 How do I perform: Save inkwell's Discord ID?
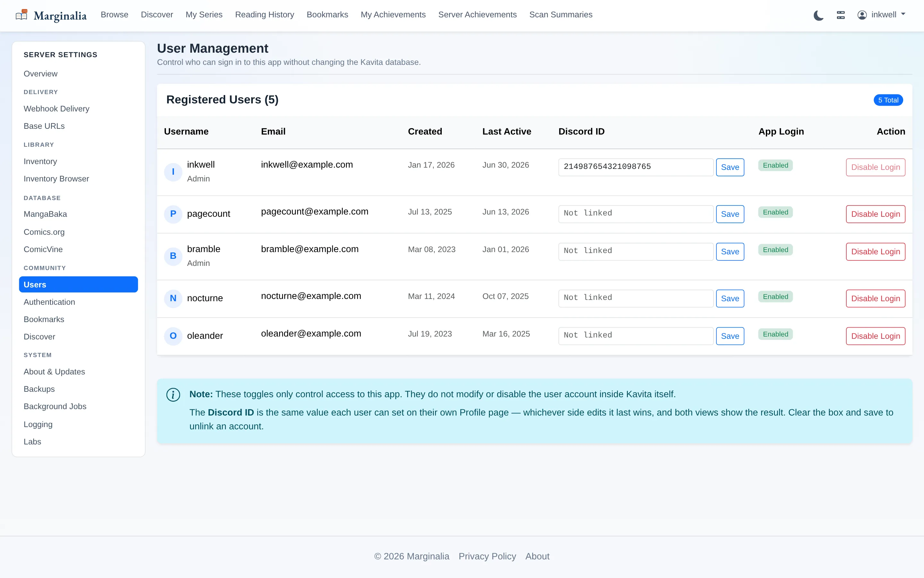click(730, 167)
